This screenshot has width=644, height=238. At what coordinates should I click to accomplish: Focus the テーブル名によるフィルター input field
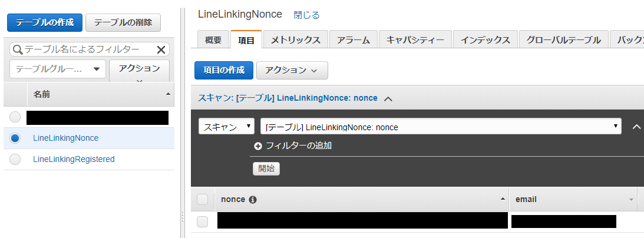90,49
